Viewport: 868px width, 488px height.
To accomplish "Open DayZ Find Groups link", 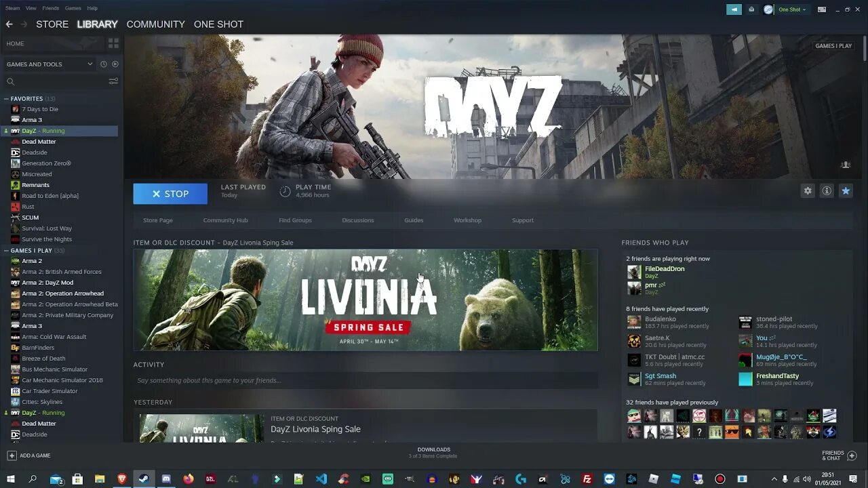I will [295, 220].
